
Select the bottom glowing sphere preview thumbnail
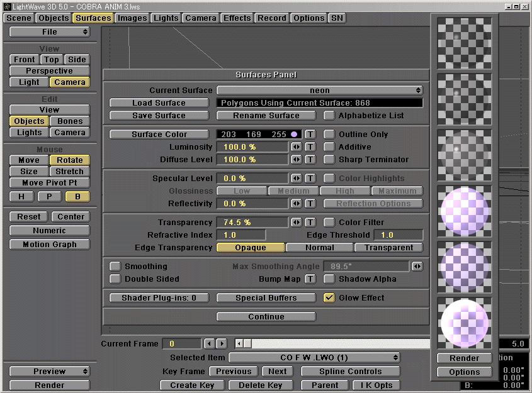pos(465,321)
